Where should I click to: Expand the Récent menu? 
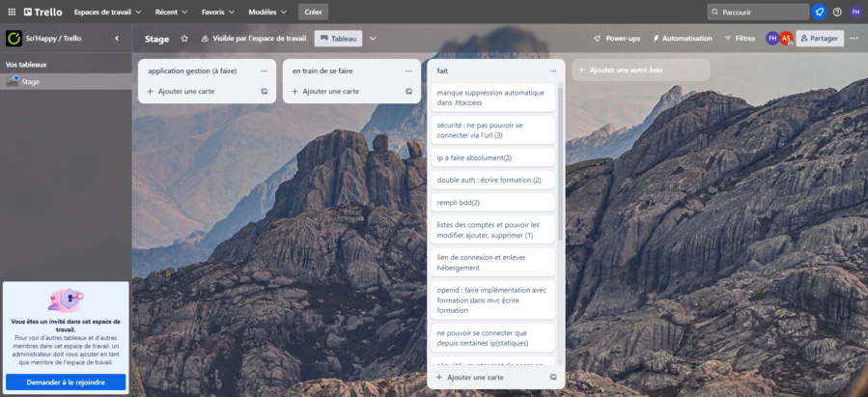tap(172, 12)
